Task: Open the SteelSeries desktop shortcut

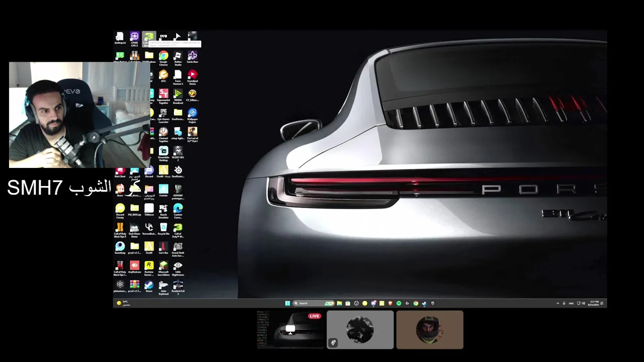Action: tap(178, 172)
